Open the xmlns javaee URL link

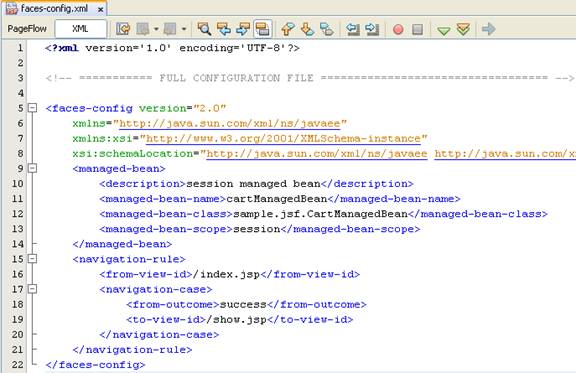click(x=230, y=123)
